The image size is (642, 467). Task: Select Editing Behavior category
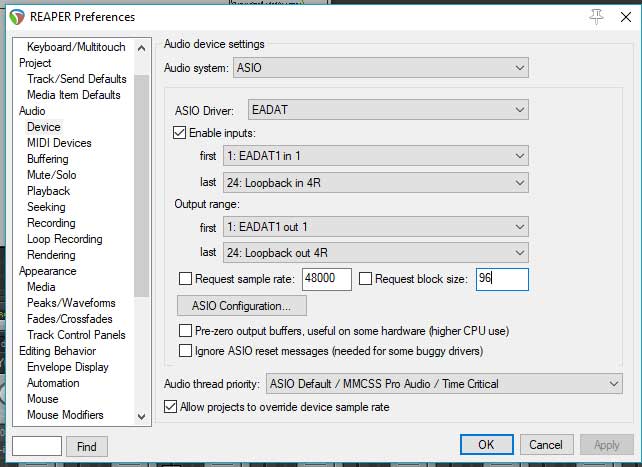pos(57,350)
